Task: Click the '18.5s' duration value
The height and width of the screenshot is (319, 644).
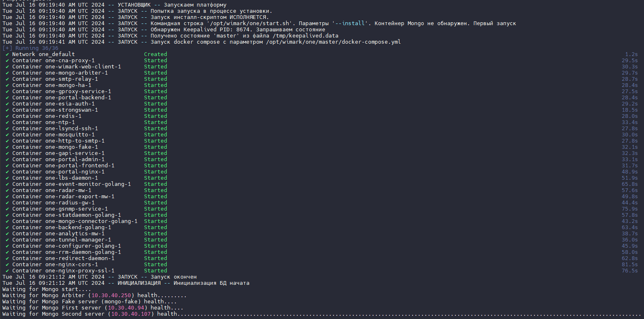Action: click(x=630, y=110)
